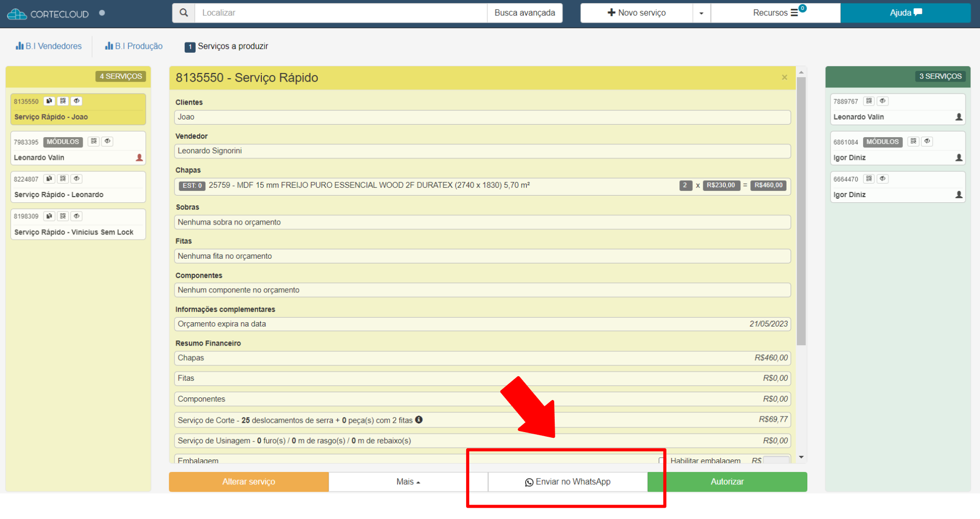Click the MÓDULOS badge on service 6861084
The width and height of the screenshot is (980, 519).
(x=883, y=142)
